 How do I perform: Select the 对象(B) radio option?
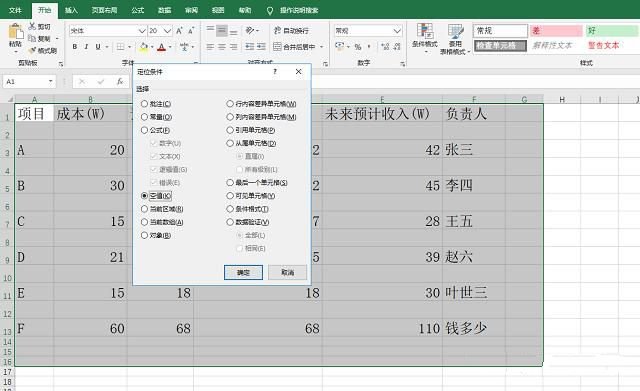coord(144,235)
